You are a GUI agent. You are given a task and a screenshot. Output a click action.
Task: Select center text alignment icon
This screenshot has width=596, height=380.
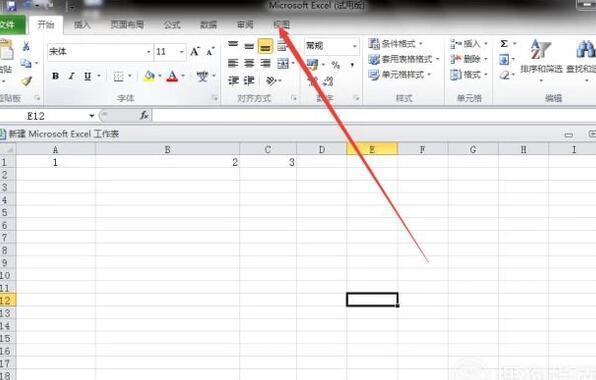click(249, 63)
